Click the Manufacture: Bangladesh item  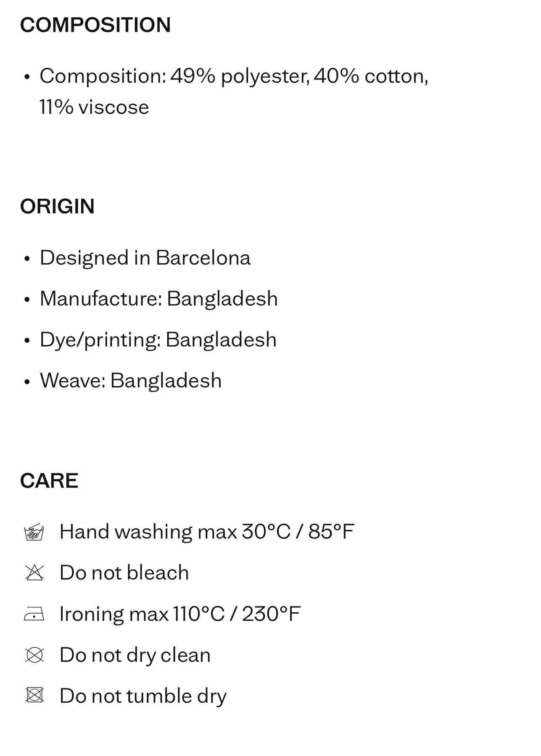pos(159,299)
